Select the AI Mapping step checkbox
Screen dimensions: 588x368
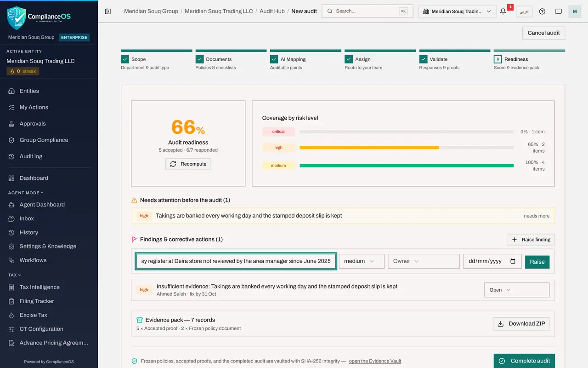274,59
